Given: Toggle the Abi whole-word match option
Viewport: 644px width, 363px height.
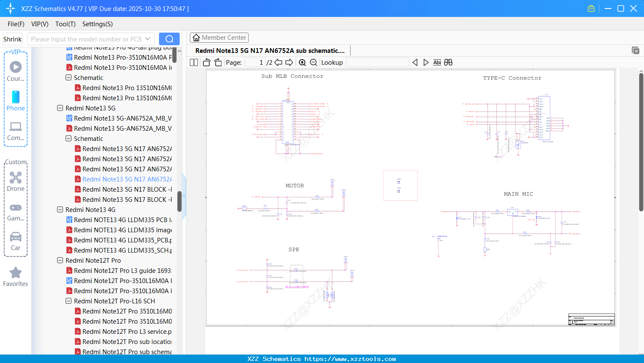Looking at the screenshot, I should coord(437,63).
